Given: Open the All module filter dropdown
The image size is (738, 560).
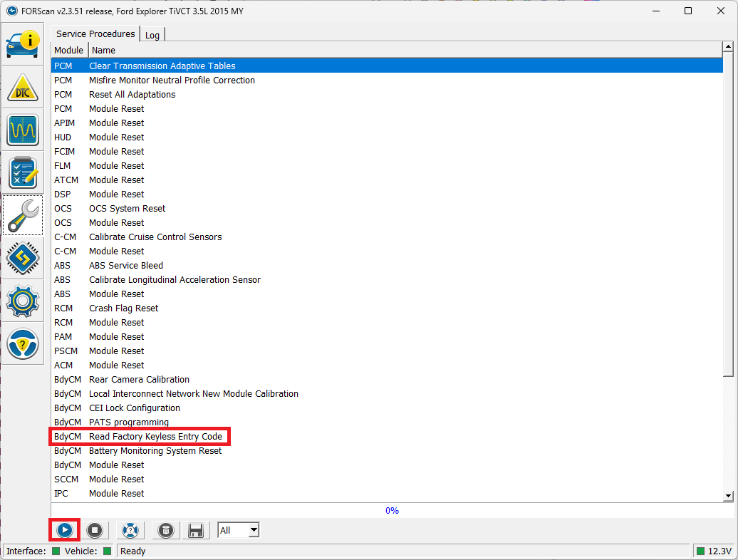Looking at the screenshot, I should [238, 530].
